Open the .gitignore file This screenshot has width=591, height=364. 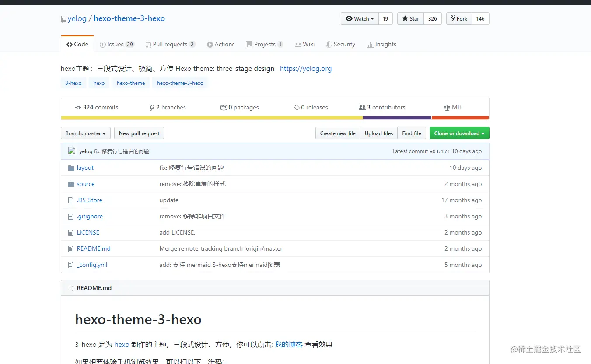(x=90, y=217)
